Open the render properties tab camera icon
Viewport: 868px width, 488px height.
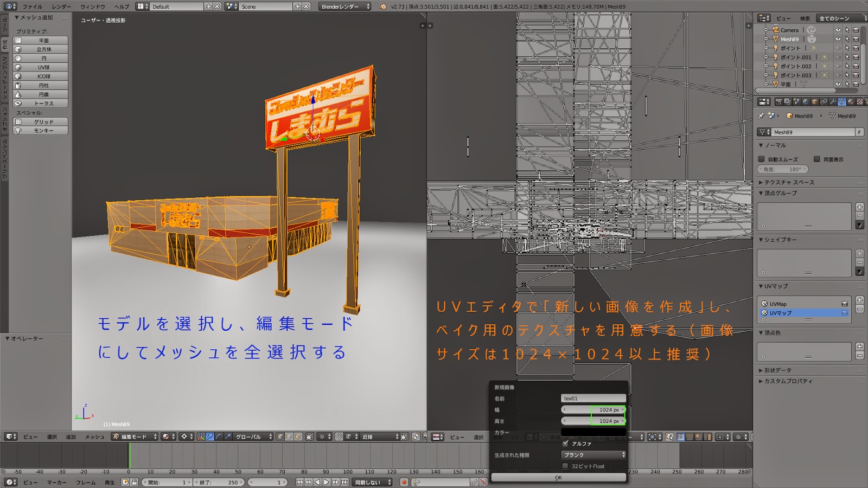click(x=778, y=101)
